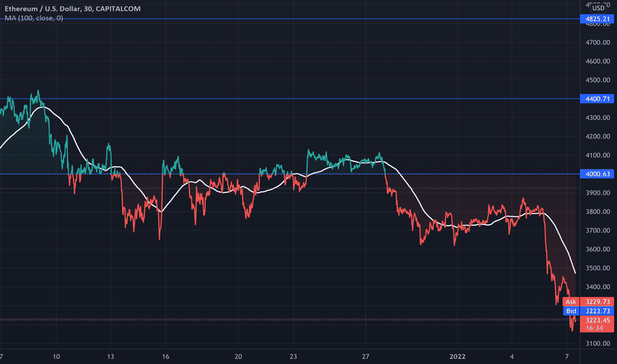Click date 4 on the time axis
Screen dimensions: 617x364
coord(512,357)
